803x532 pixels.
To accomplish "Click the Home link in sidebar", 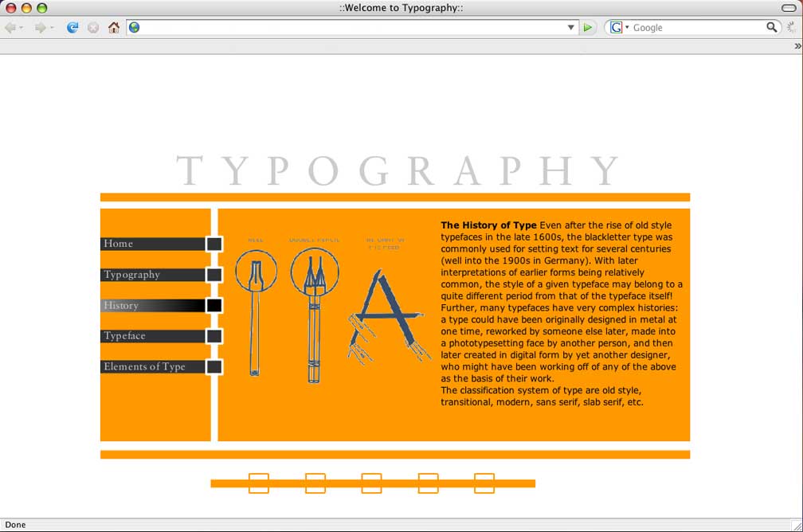I will coord(118,244).
